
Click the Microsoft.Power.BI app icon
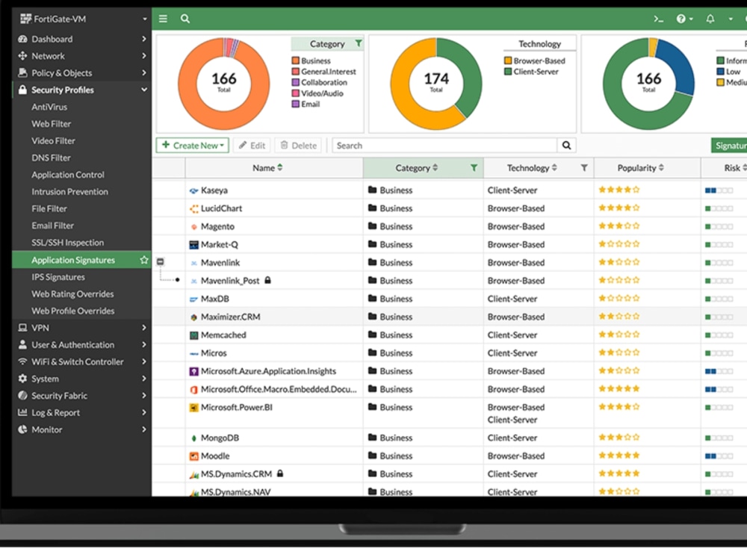[193, 408]
